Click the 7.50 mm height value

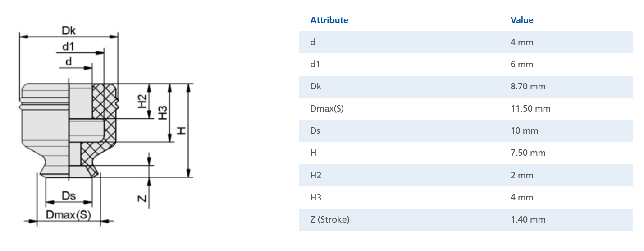pyautogui.click(x=528, y=153)
